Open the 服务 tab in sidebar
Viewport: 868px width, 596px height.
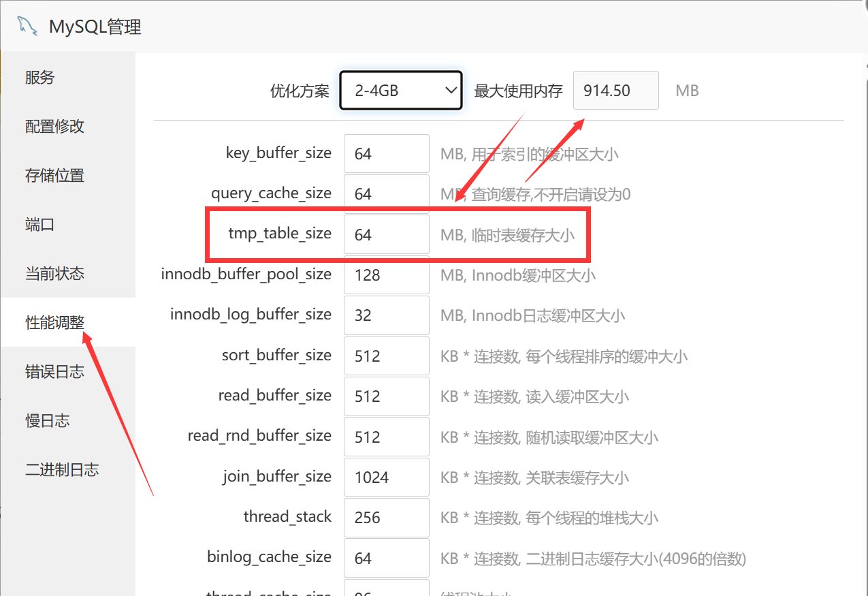click(x=39, y=78)
